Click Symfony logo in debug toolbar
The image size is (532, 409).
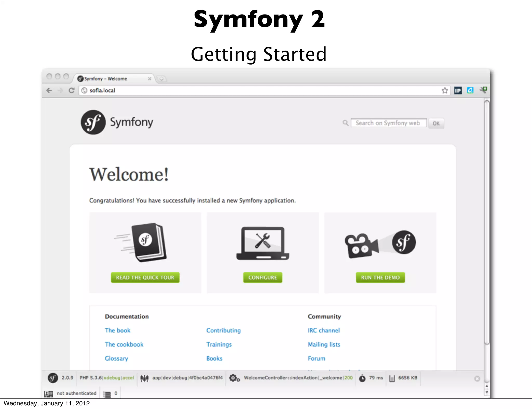53,378
